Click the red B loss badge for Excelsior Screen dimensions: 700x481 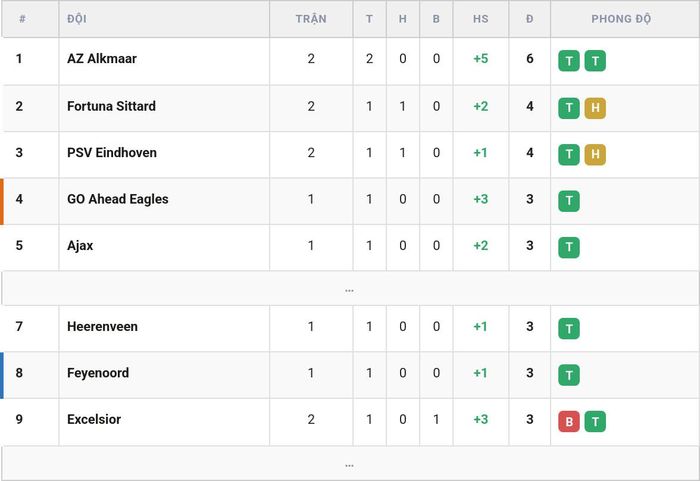click(x=569, y=421)
